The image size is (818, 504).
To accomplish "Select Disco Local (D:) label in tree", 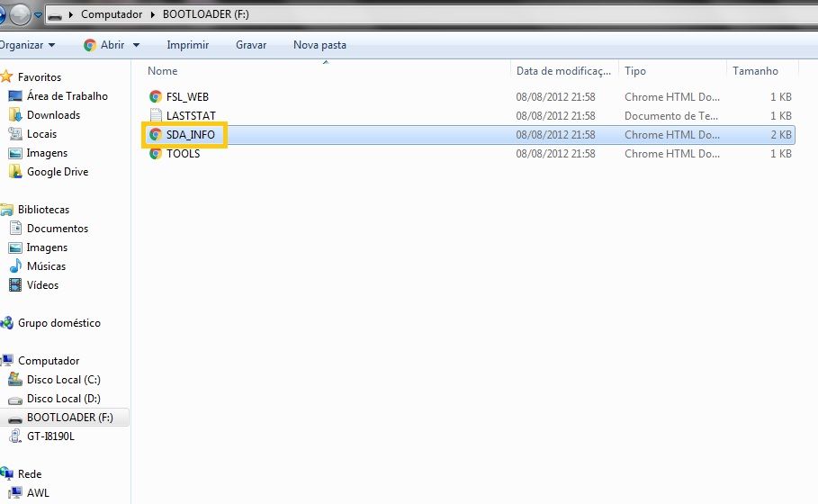I will tap(64, 399).
